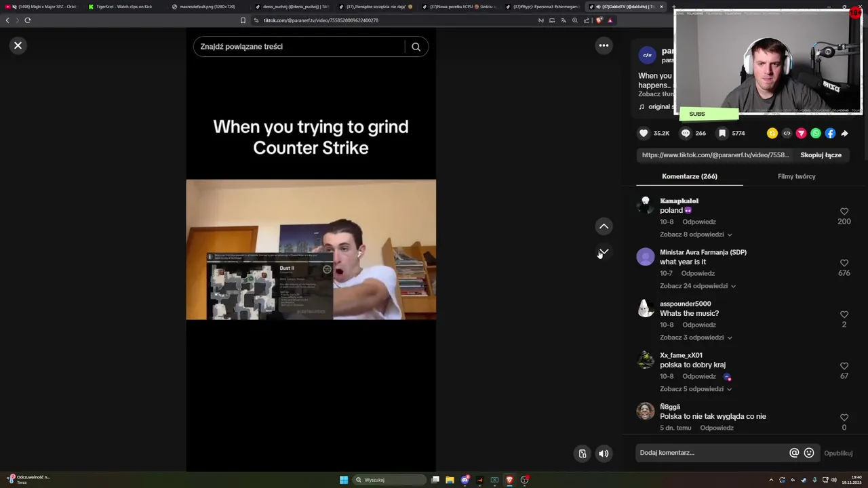Share the video to Facebook

click(x=830, y=134)
